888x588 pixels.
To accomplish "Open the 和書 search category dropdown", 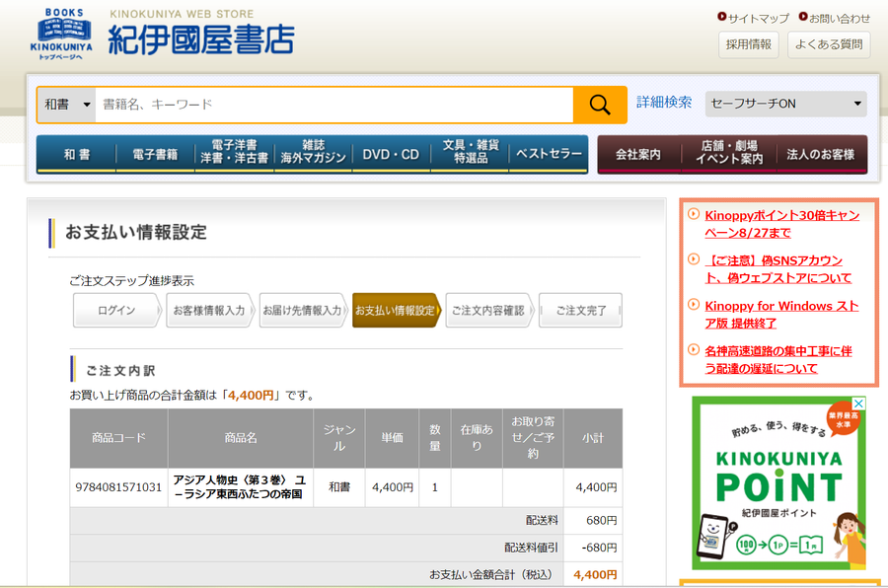I will point(67,105).
